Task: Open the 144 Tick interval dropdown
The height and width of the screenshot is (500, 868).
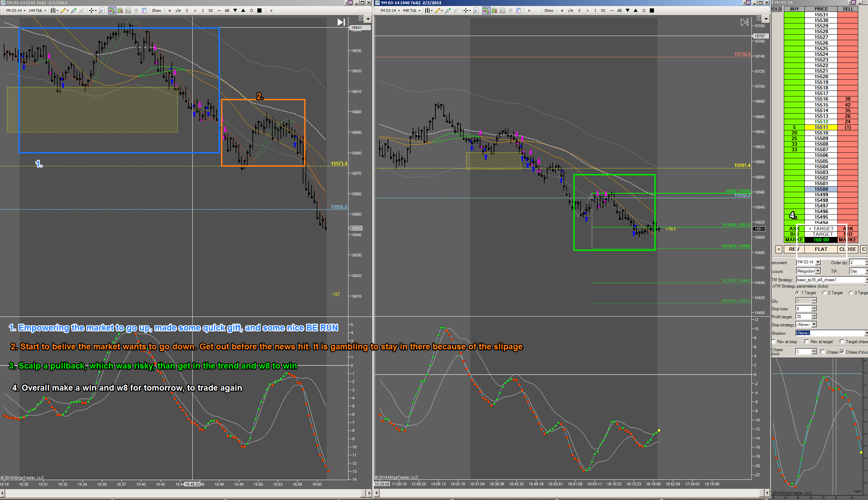Action: [37, 10]
